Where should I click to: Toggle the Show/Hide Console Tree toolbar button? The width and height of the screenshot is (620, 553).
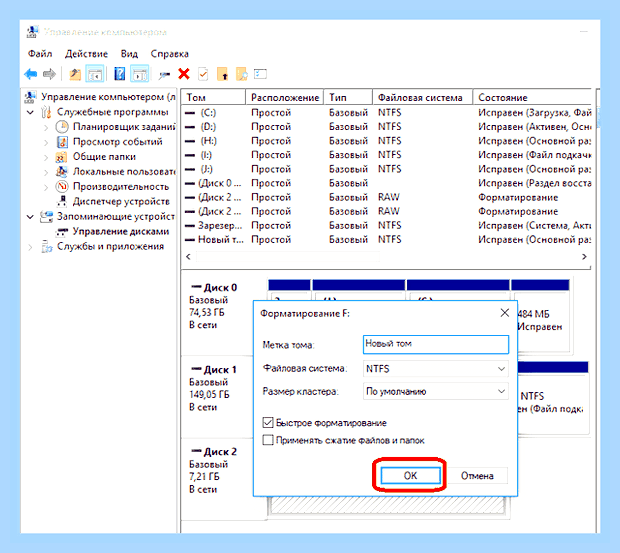point(95,74)
